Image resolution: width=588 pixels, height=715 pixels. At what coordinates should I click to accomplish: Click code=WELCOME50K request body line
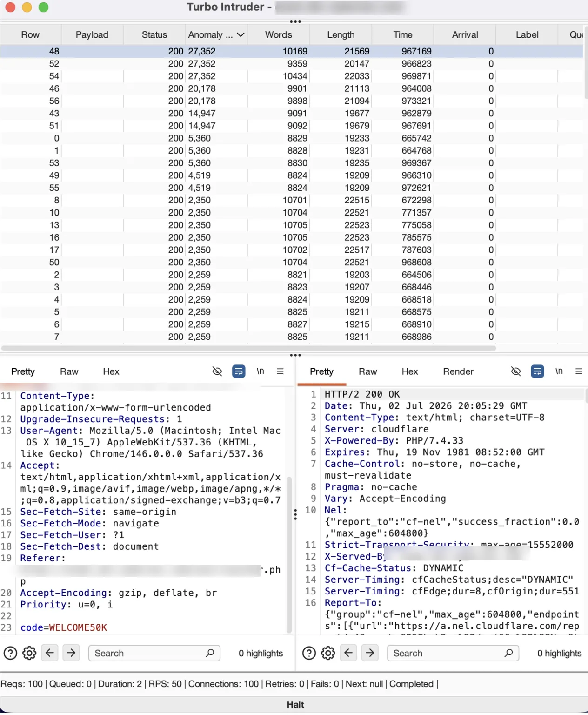[64, 627]
